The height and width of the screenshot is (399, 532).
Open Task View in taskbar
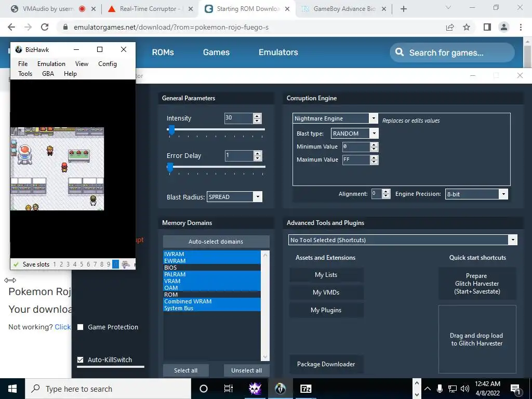click(229, 389)
